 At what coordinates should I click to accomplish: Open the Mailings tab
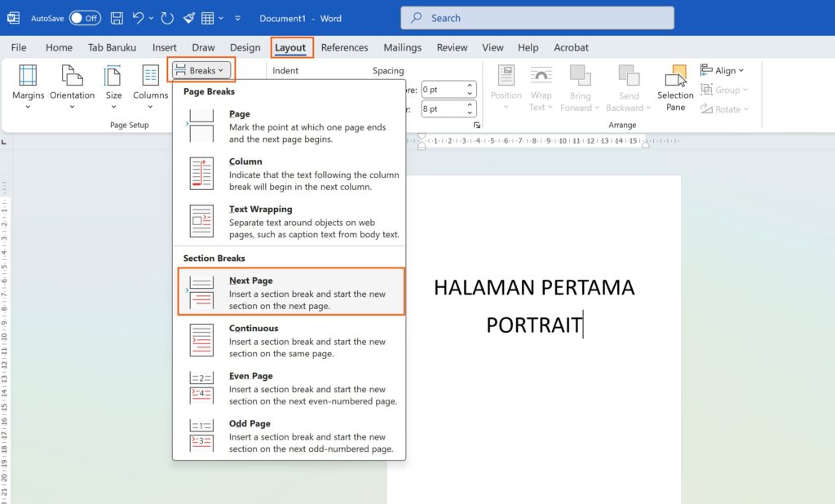pyautogui.click(x=402, y=47)
